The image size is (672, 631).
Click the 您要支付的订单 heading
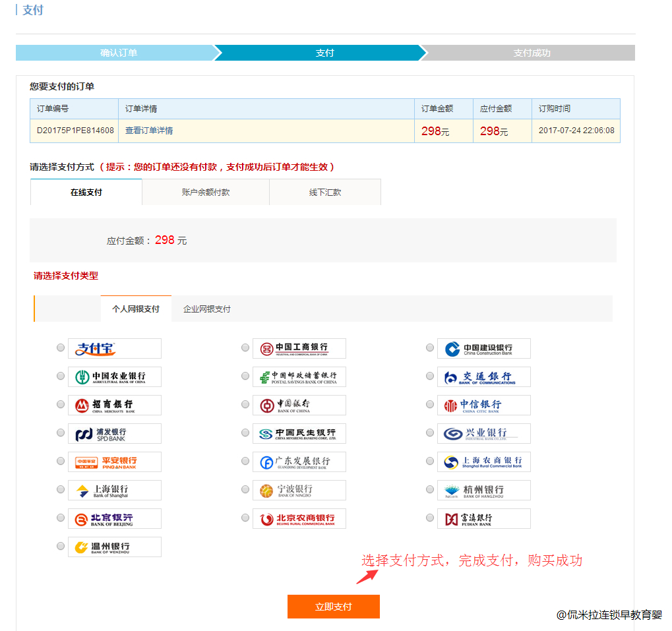[x=62, y=86]
